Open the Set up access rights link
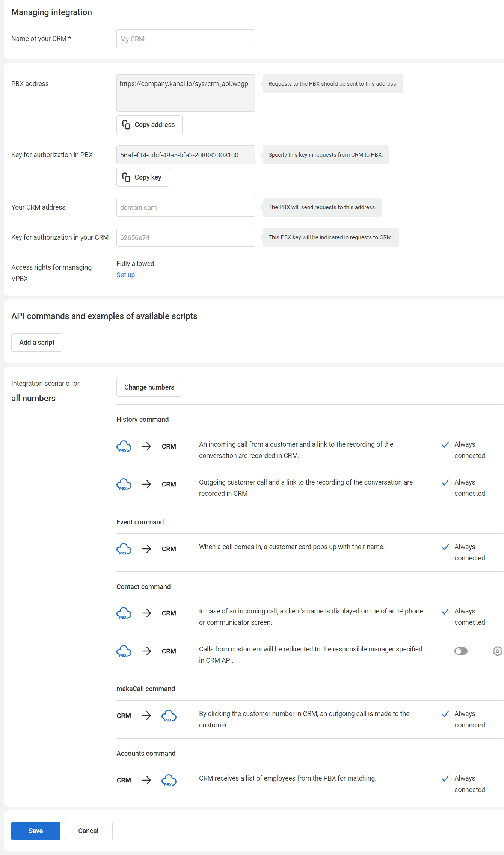This screenshot has width=504, height=855. (125, 275)
